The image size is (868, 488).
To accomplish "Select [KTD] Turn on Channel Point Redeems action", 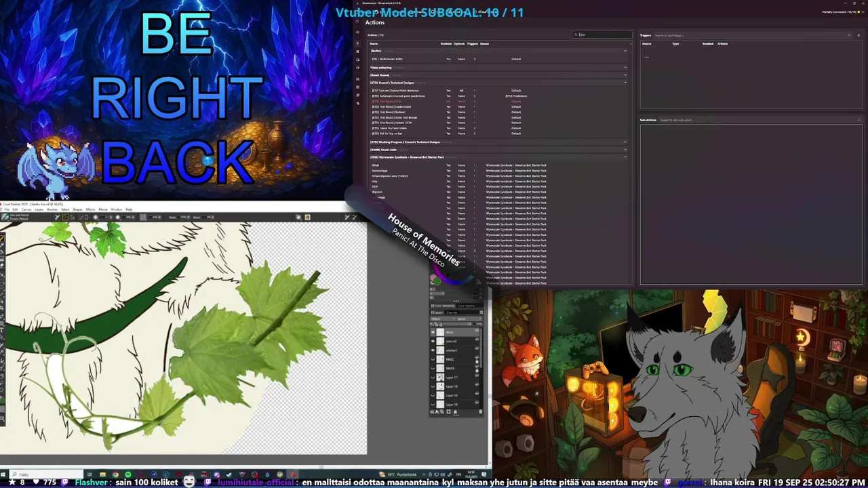I will [x=499, y=90].
